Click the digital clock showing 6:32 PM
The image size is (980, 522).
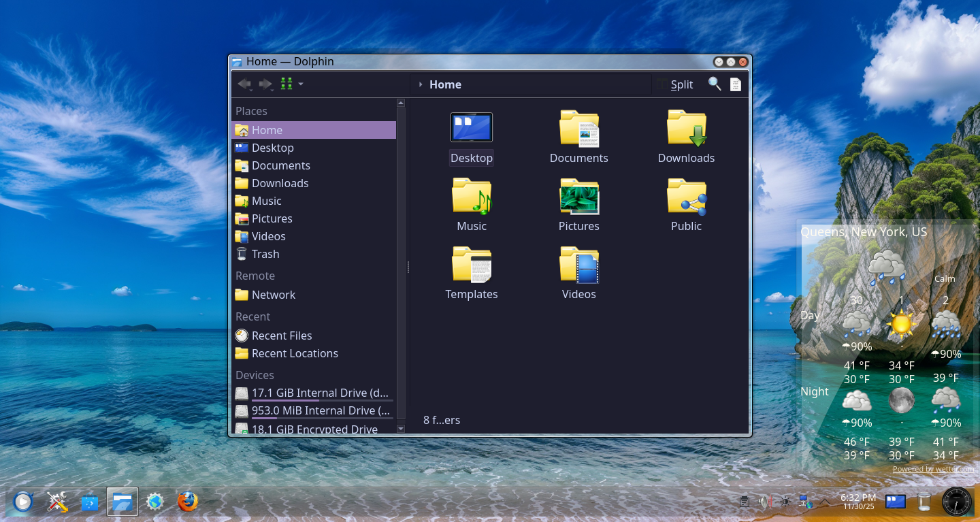click(857, 502)
